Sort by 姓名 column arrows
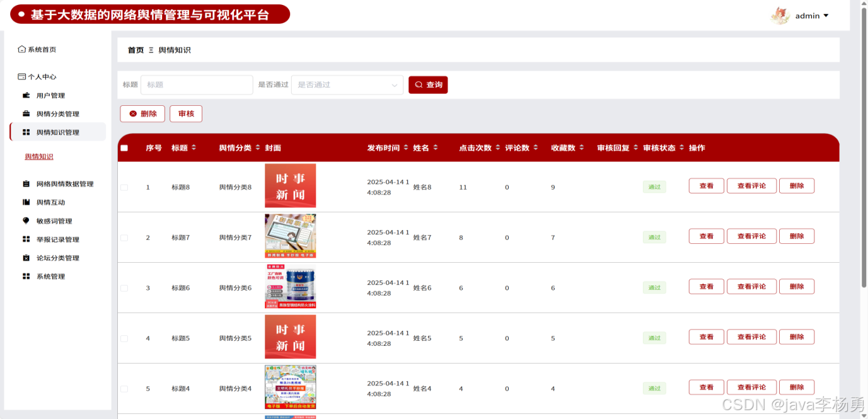868x419 pixels. click(x=436, y=147)
